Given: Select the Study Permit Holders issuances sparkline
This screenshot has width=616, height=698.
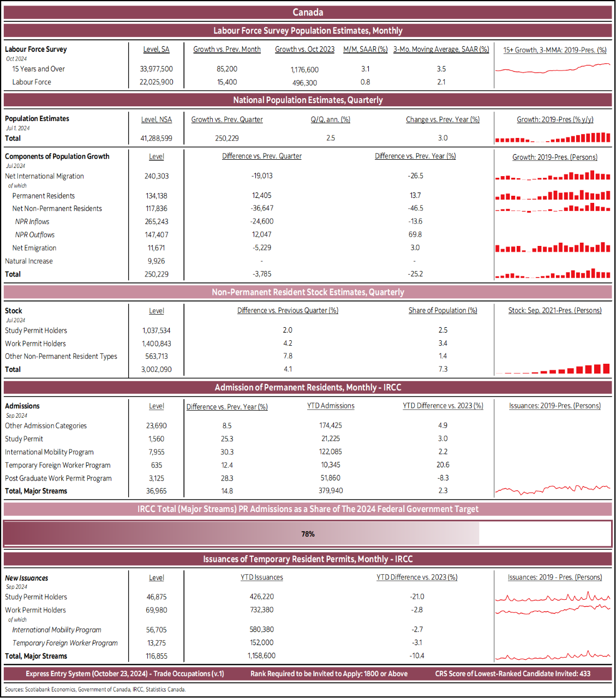Looking at the screenshot, I should (x=553, y=597).
